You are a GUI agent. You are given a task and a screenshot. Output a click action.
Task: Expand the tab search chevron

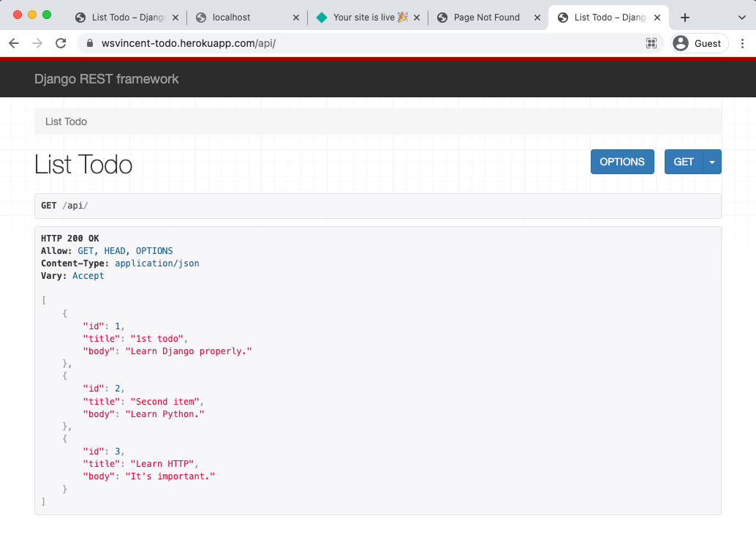tap(741, 18)
